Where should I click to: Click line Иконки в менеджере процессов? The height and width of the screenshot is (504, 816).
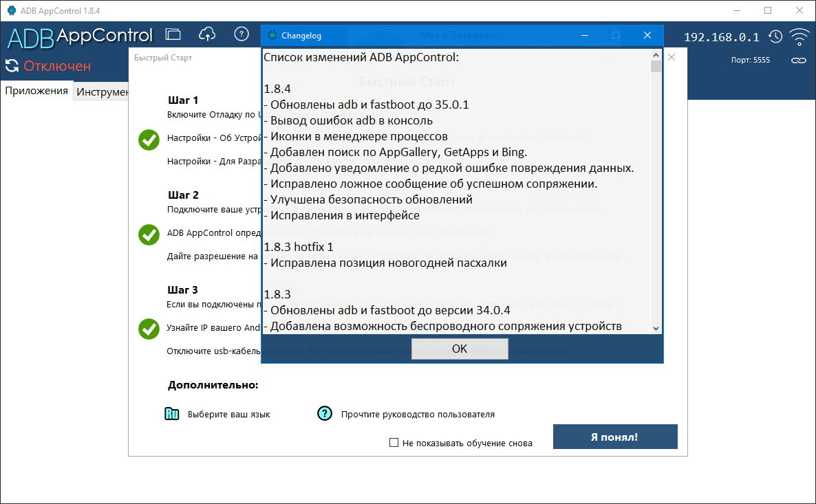click(x=356, y=136)
